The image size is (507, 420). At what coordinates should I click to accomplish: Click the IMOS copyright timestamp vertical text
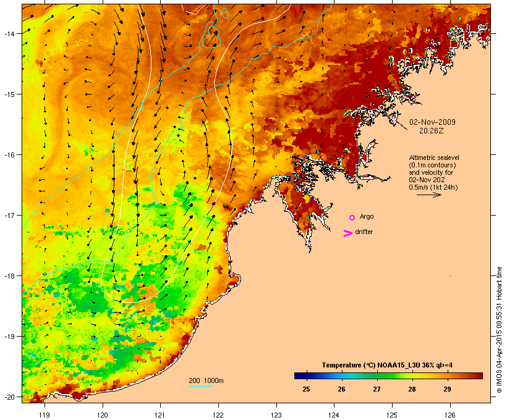tap(499, 330)
